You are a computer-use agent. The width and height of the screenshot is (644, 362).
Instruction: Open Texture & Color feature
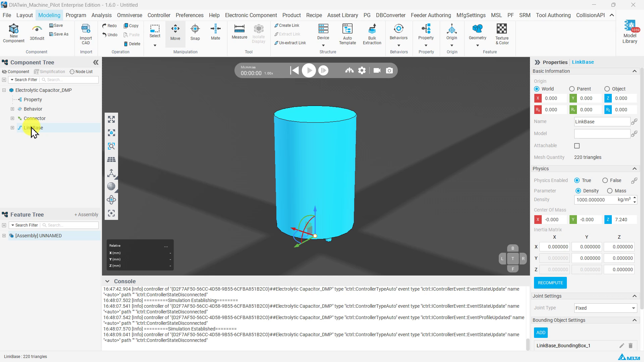502,34
